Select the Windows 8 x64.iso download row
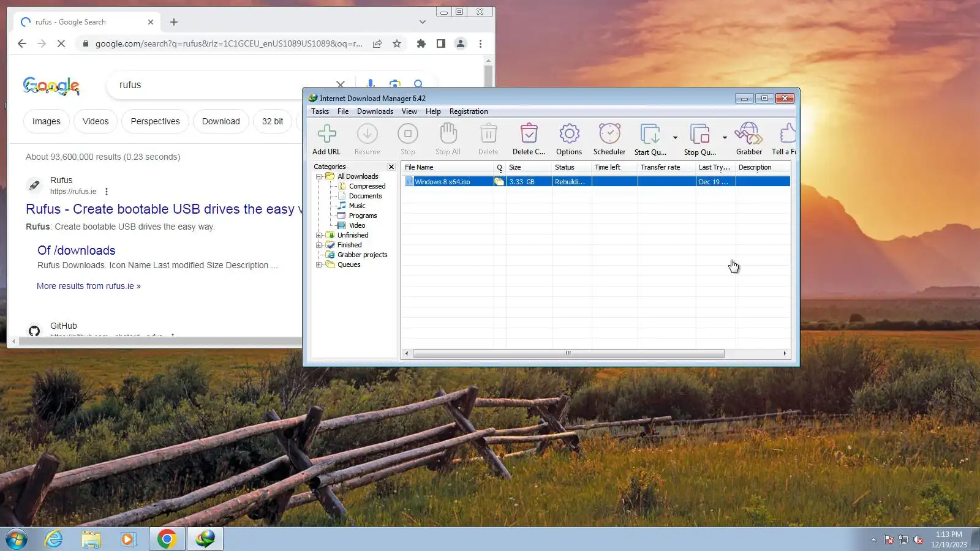 [597, 182]
